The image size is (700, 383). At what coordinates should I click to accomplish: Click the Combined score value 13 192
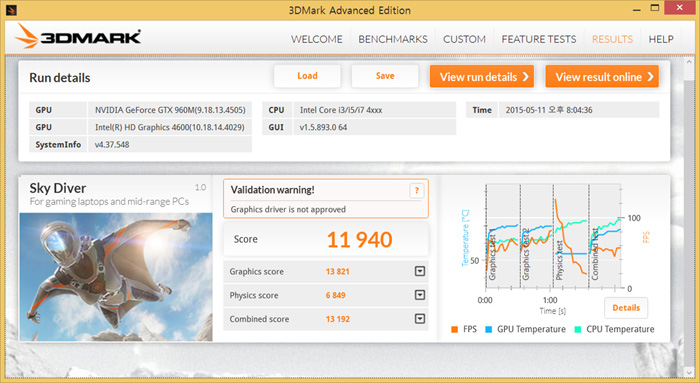pos(338,319)
